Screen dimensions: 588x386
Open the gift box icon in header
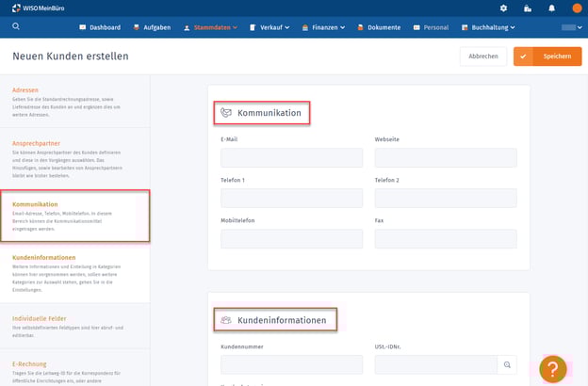pos(528,8)
